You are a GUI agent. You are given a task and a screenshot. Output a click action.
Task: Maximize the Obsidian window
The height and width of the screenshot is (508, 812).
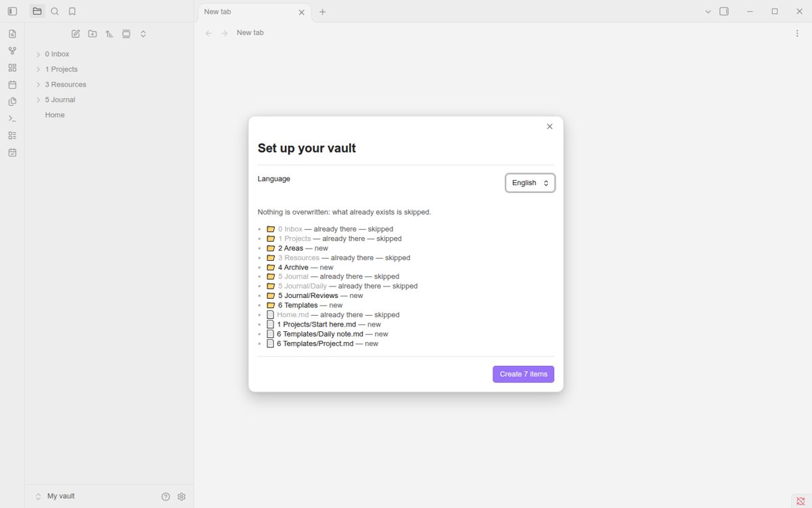pos(775,12)
